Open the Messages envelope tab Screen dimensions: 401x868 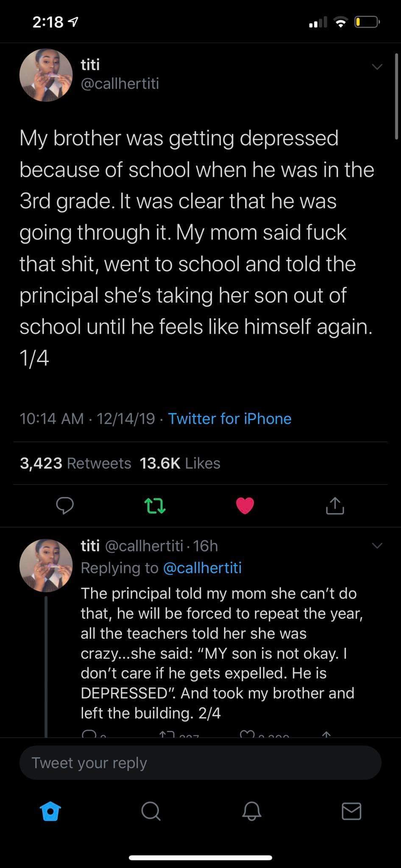(351, 811)
